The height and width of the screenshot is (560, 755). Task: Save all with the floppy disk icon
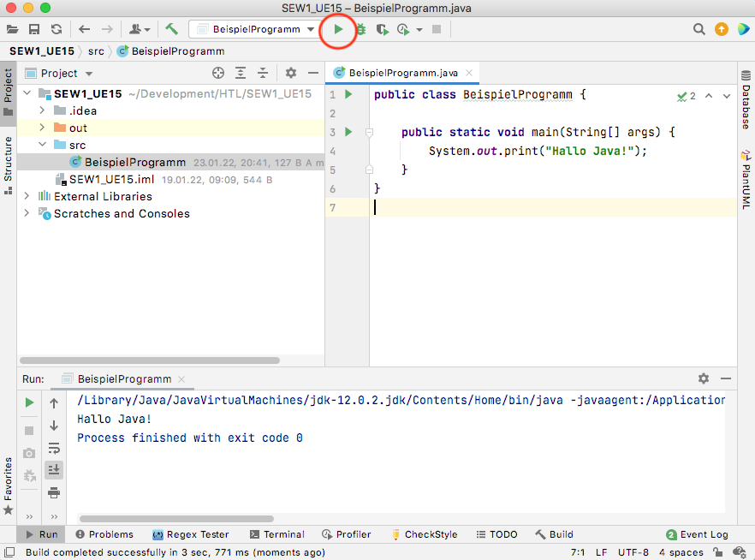click(x=34, y=29)
